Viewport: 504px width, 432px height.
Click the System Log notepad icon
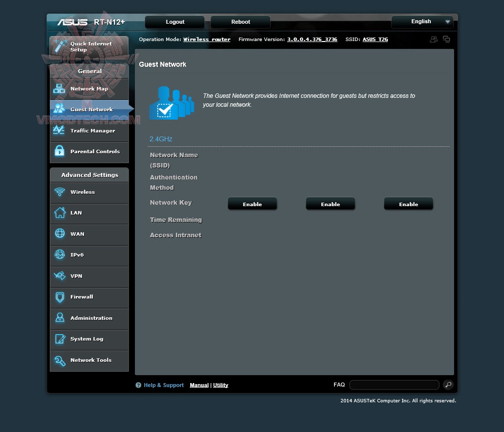pos(60,339)
